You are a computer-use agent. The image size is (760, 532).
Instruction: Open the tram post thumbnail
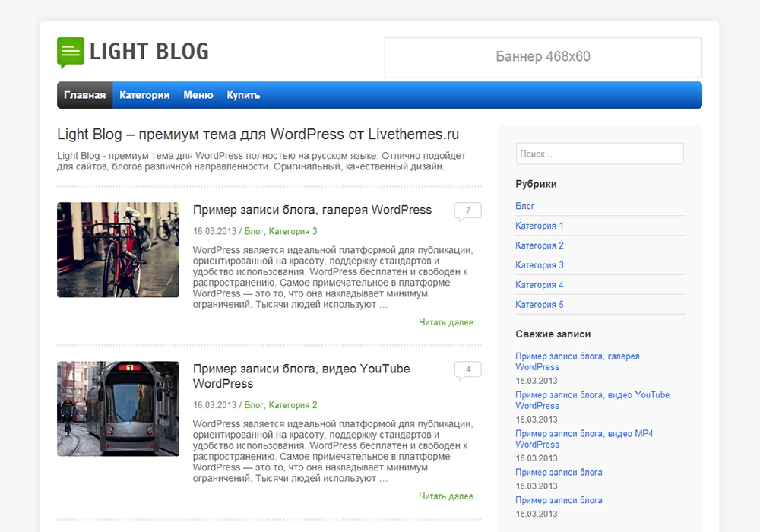118,408
